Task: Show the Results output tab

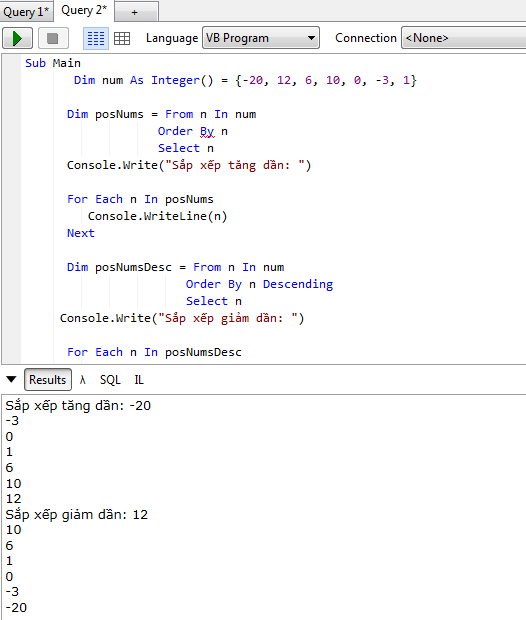Action: click(48, 380)
